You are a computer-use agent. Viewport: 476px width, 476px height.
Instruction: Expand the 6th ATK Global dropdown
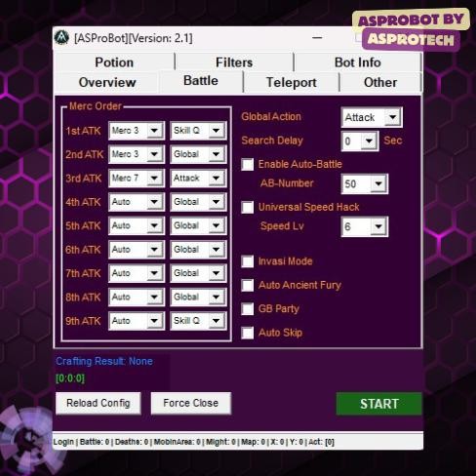tap(198, 250)
